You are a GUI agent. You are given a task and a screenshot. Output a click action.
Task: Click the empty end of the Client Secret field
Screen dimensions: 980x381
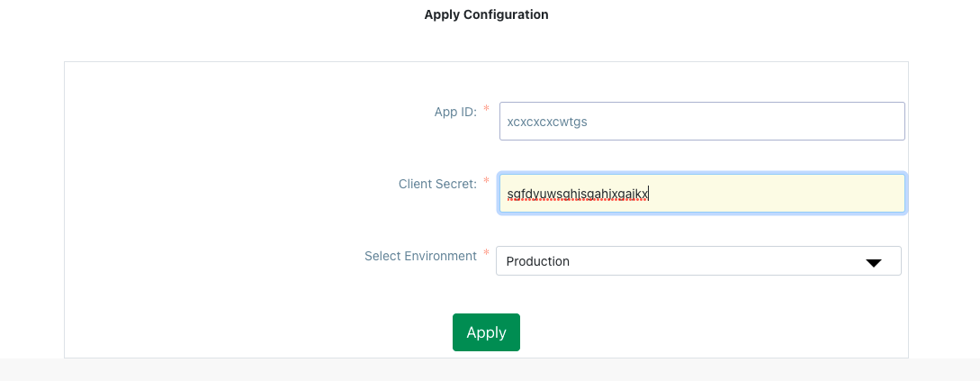[x=792, y=194]
